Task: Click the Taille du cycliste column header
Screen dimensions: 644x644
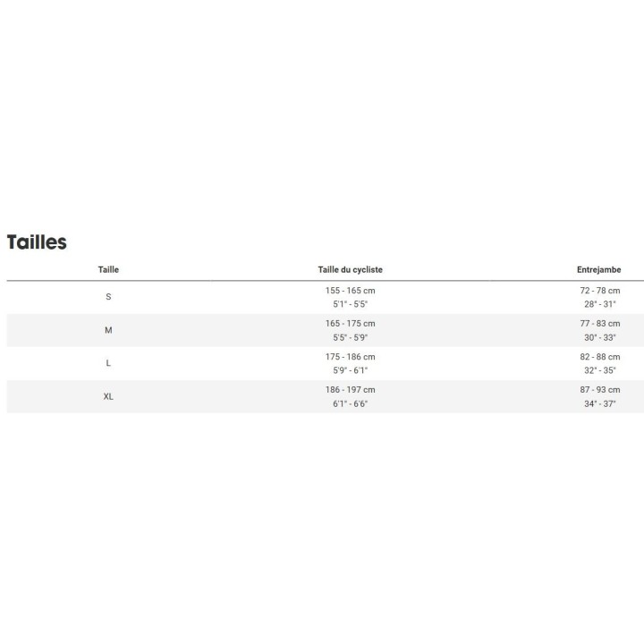Action: [x=350, y=269]
